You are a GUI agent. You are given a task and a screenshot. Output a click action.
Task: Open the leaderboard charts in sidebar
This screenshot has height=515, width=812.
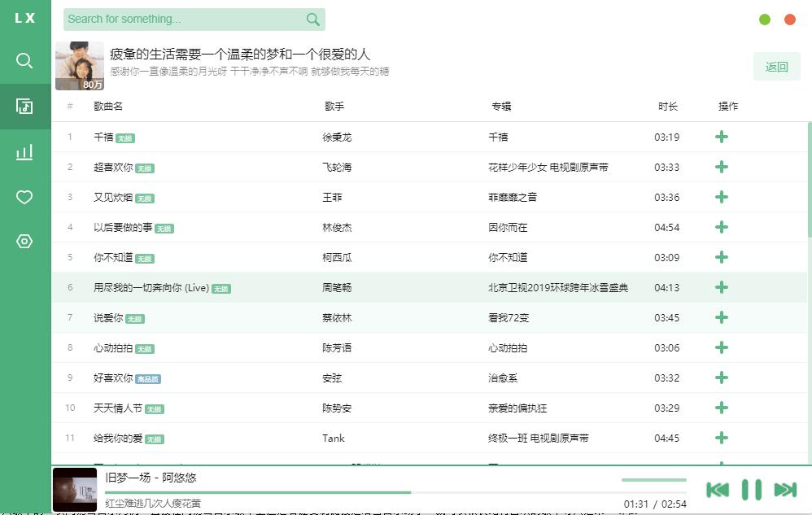24,151
